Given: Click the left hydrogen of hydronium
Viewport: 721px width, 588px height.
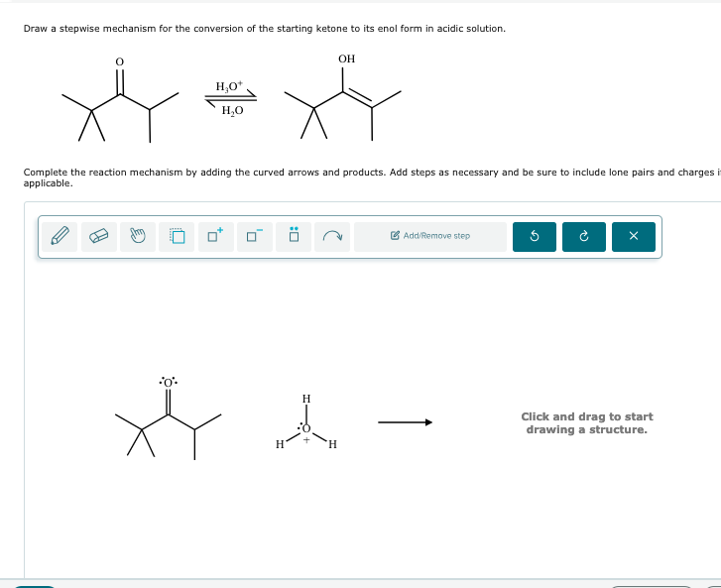Looking at the screenshot, I should (280, 444).
